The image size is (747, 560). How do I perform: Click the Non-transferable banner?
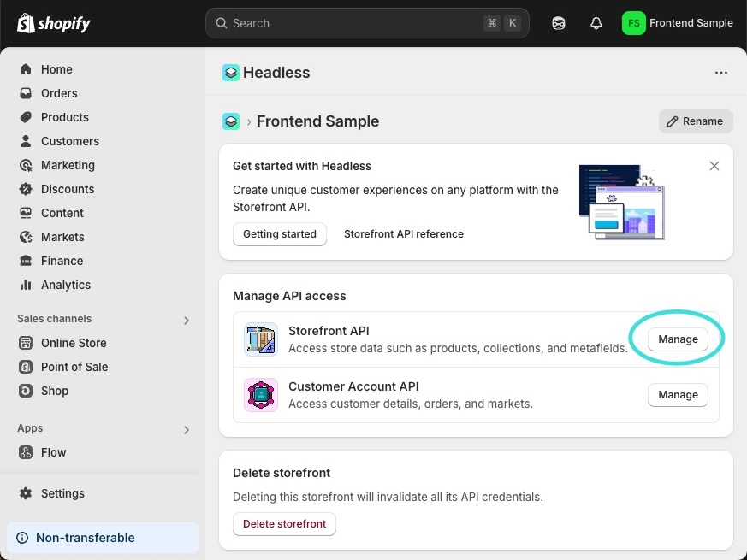click(103, 538)
